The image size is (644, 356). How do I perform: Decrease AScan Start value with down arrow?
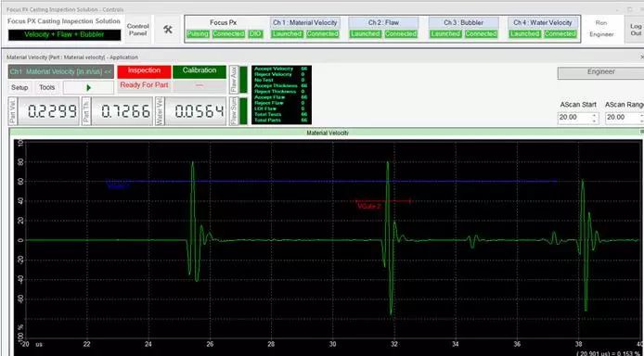click(594, 121)
